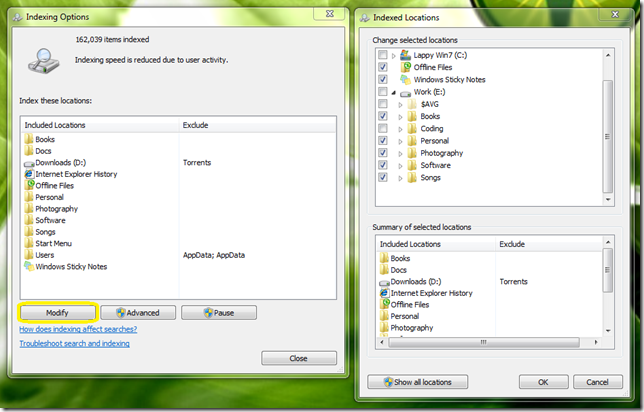The height and width of the screenshot is (412, 644).
Task: Click the Offline Files icon in the locations tree
Action: point(406,67)
